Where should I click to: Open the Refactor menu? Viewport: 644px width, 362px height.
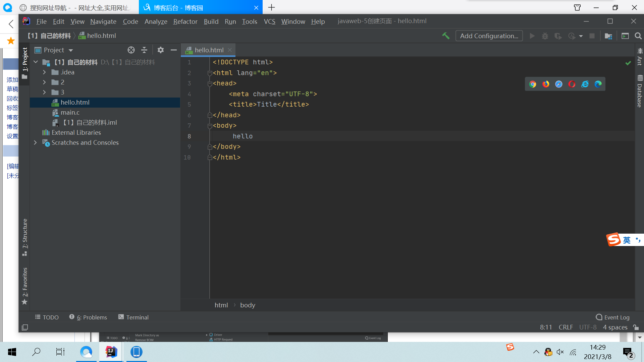coord(185,21)
